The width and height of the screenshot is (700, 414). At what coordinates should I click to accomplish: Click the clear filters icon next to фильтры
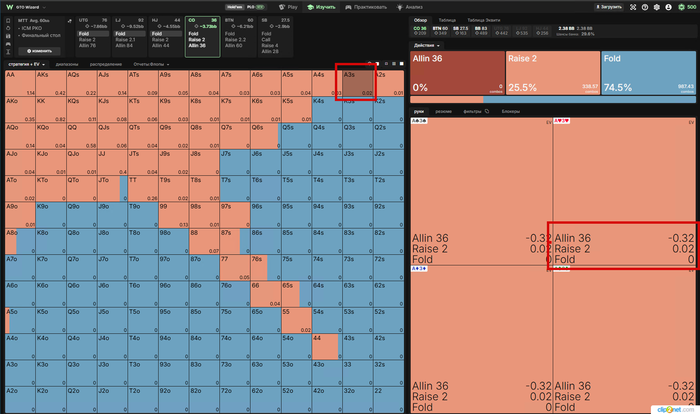487,111
